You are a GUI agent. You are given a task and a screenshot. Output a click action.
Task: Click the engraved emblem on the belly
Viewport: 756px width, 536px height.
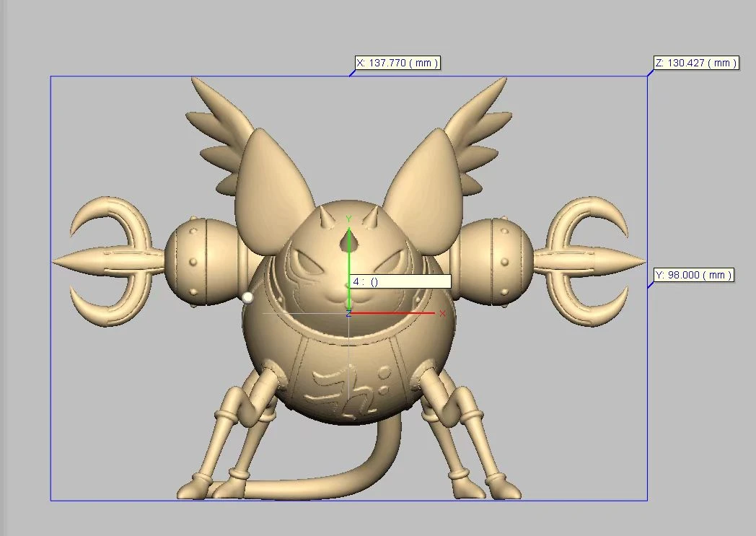(348, 384)
